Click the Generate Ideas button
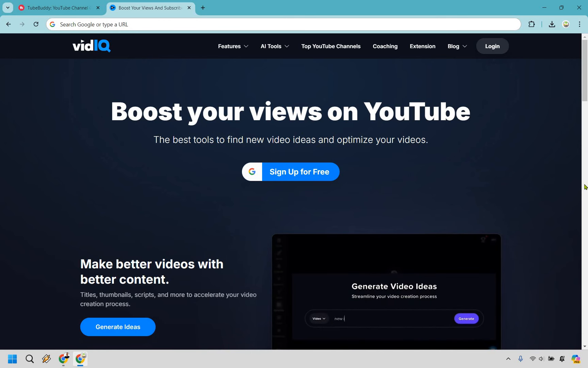The height and width of the screenshot is (368, 588). click(x=118, y=327)
